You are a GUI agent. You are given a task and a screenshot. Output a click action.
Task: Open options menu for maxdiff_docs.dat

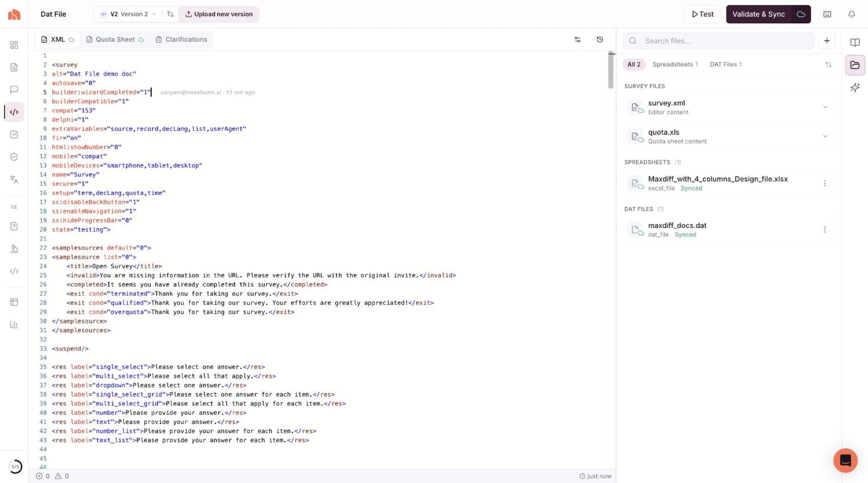pos(825,230)
